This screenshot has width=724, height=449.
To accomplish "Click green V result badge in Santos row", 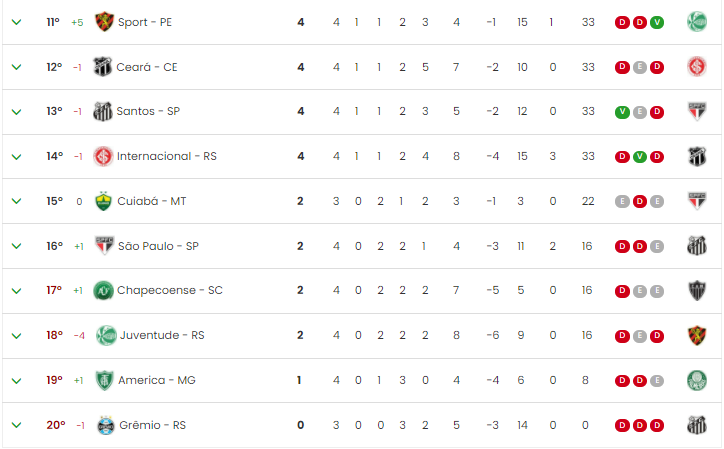I will pos(622,112).
